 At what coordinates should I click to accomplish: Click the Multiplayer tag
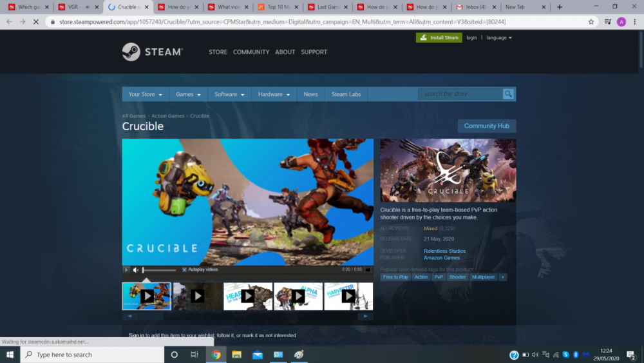tap(483, 277)
